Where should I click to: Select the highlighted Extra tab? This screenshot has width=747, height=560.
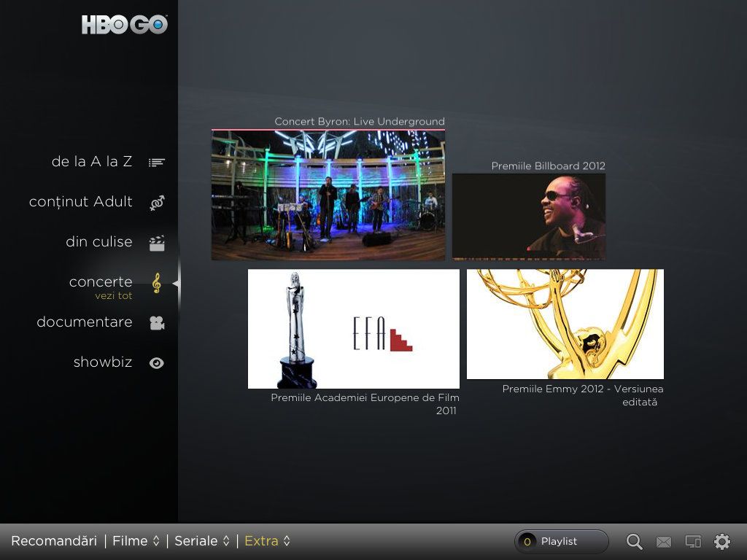point(261,541)
